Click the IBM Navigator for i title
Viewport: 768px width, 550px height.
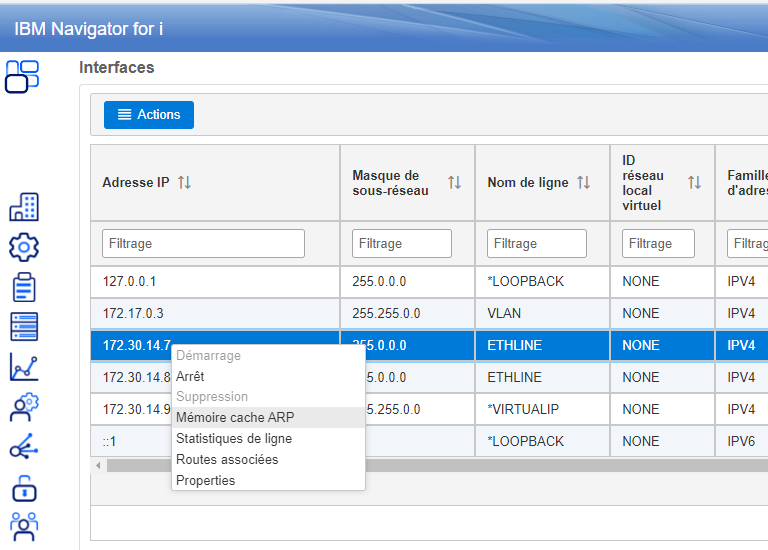point(89,29)
